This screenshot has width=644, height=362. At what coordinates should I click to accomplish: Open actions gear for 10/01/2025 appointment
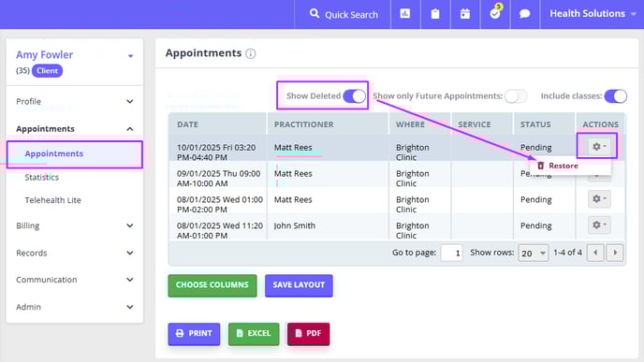(x=599, y=147)
